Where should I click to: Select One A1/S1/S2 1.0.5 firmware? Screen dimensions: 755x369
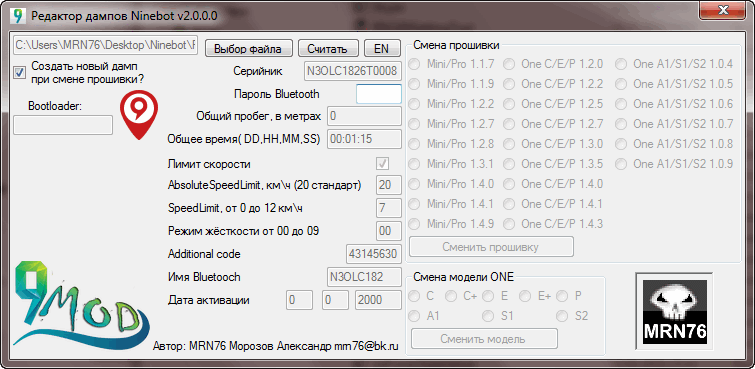point(621,84)
